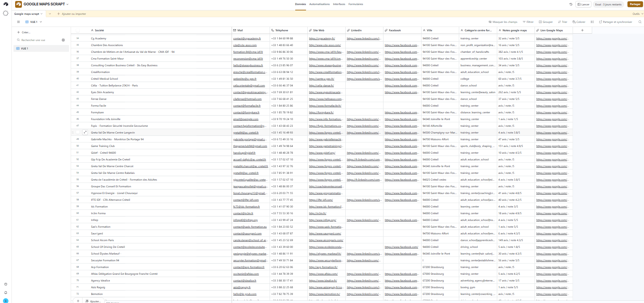Toggle the select-all checkbox in header

pyautogui.click(x=78, y=30)
